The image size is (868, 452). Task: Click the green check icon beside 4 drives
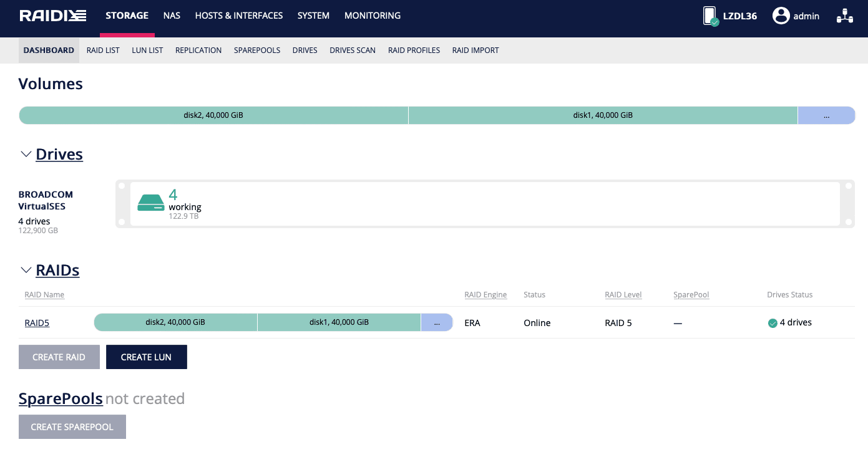tap(773, 323)
